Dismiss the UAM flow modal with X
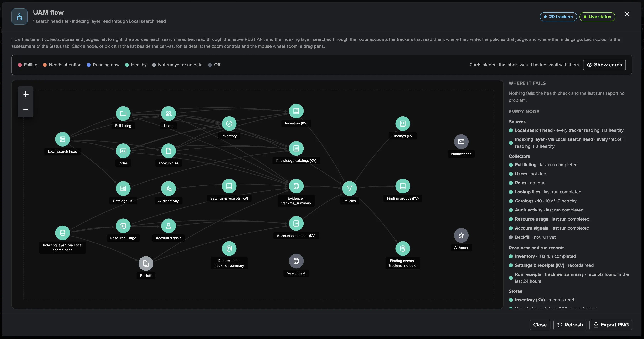 coord(627,14)
